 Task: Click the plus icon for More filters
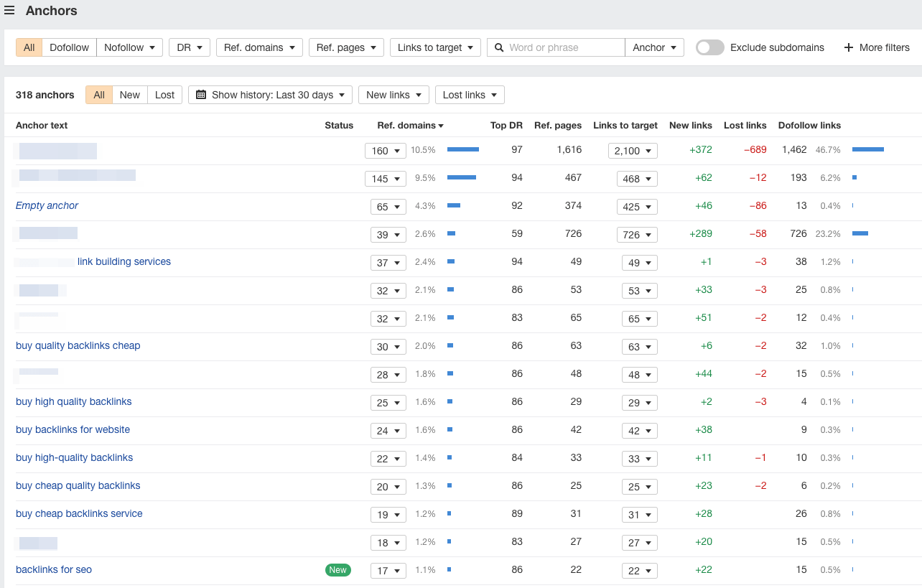[849, 47]
